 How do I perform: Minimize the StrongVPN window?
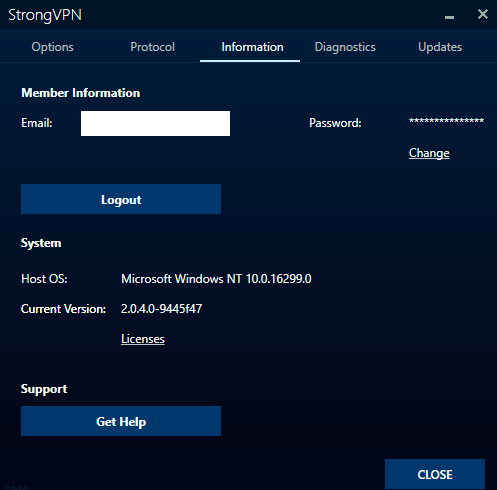(449, 17)
